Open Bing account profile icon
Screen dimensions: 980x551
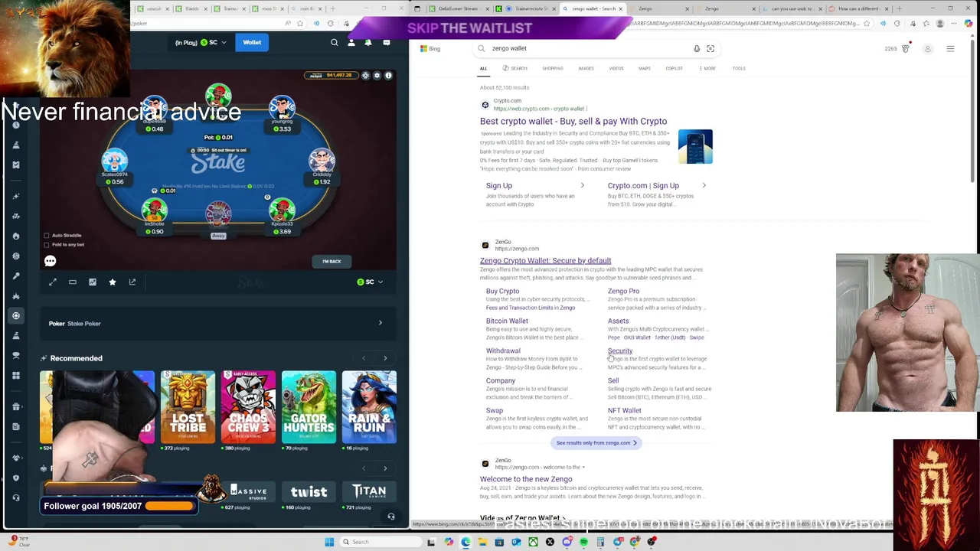tap(928, 49)
